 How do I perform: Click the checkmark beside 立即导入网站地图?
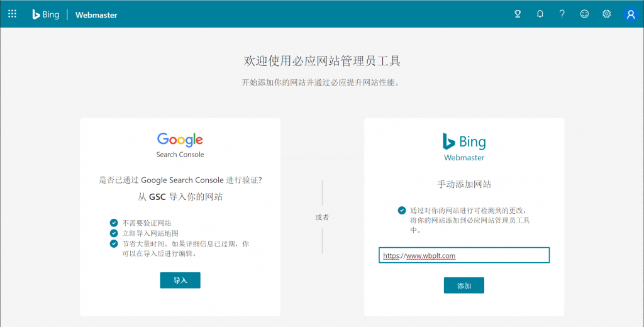tap(114, 233)
